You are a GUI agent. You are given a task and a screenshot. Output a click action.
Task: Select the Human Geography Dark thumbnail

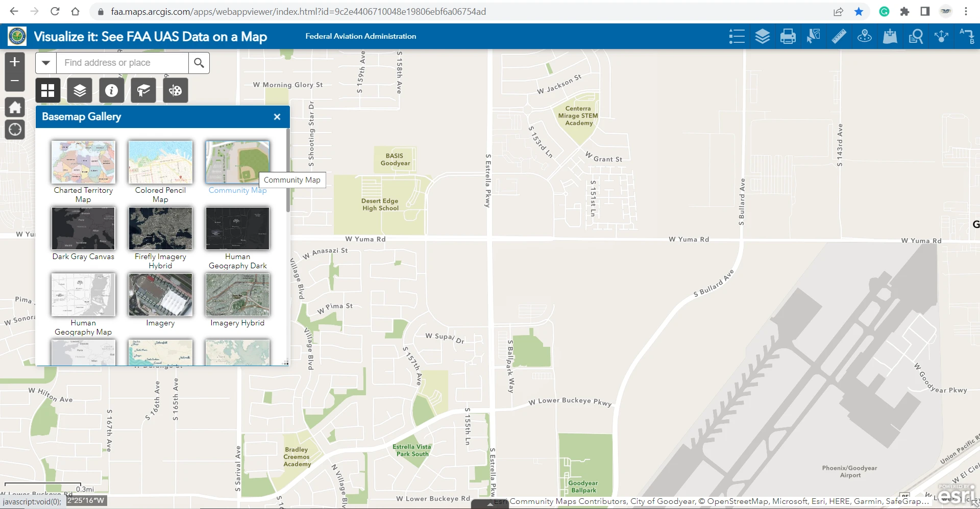point(237,228)
